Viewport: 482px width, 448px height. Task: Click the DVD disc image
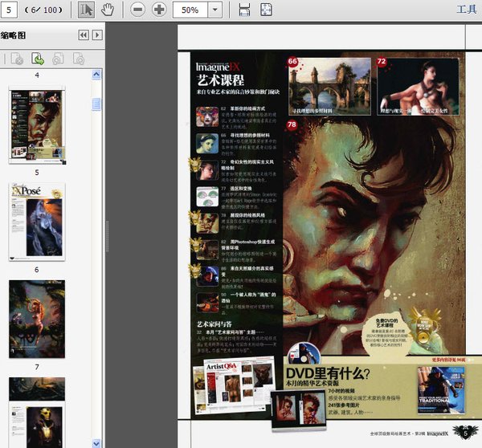[x=304, y=353]
